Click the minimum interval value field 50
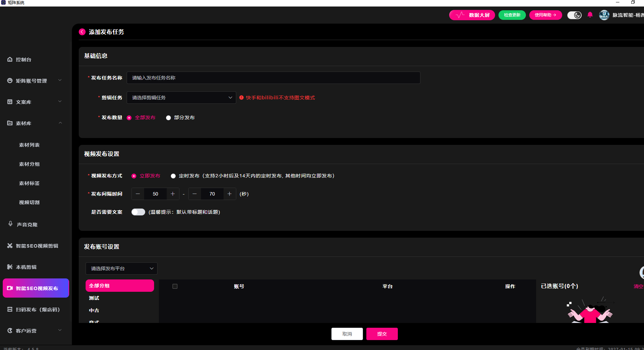Viewport: 644px width, 350px height. click(155, 194)
